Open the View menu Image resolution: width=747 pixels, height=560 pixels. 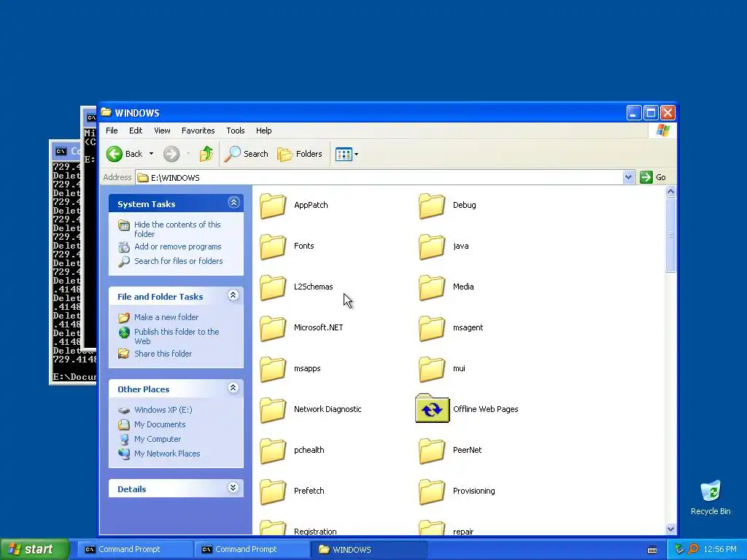162,131
